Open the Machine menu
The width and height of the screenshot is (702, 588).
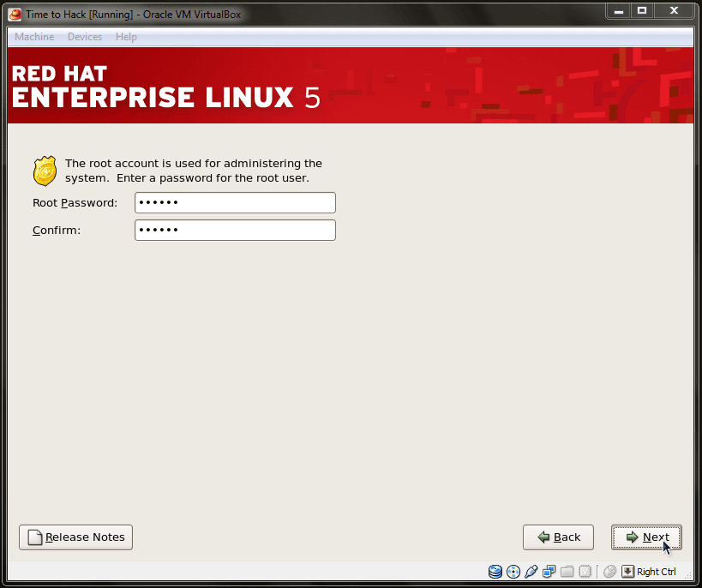pyautogui.click(x=34, y=37)
